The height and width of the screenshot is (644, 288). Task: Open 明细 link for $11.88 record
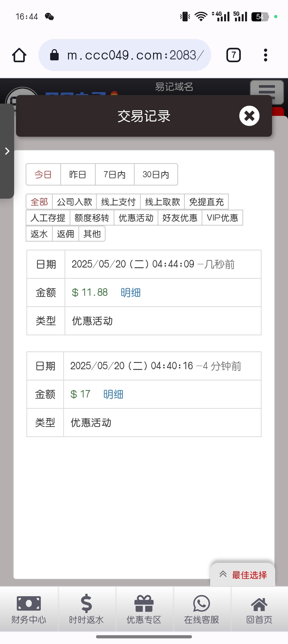(x=130, y=293)
